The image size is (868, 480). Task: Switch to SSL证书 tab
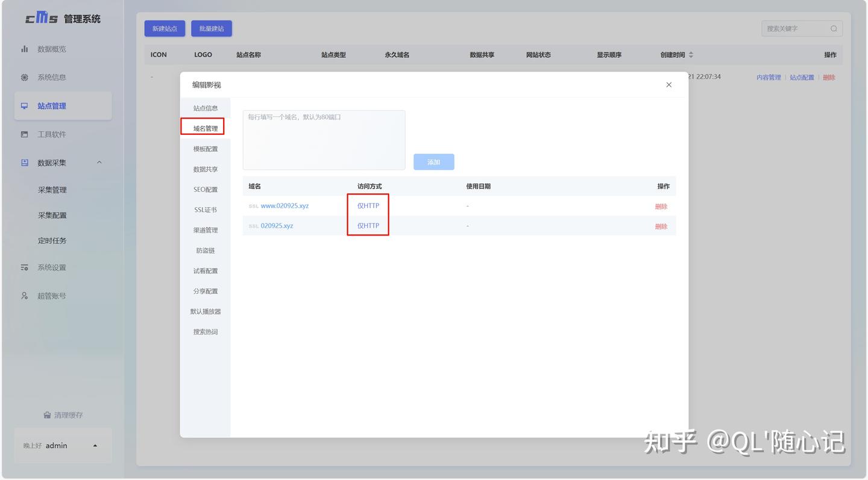[206, 210]
